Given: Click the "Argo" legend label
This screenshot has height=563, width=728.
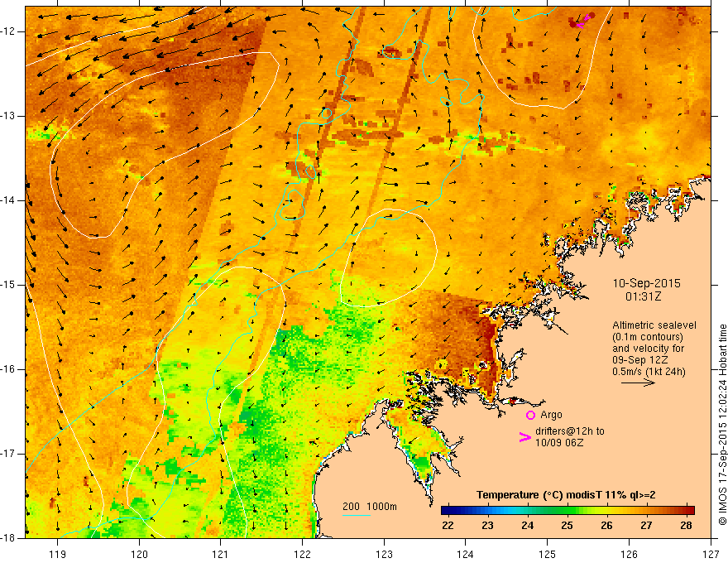Looking at the screenshot, I should point(551,415).
